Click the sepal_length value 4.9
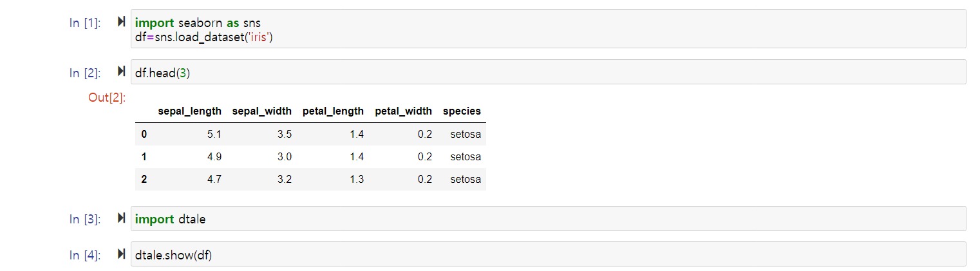This screenshot has width=980, height=271. coord(214,157)
